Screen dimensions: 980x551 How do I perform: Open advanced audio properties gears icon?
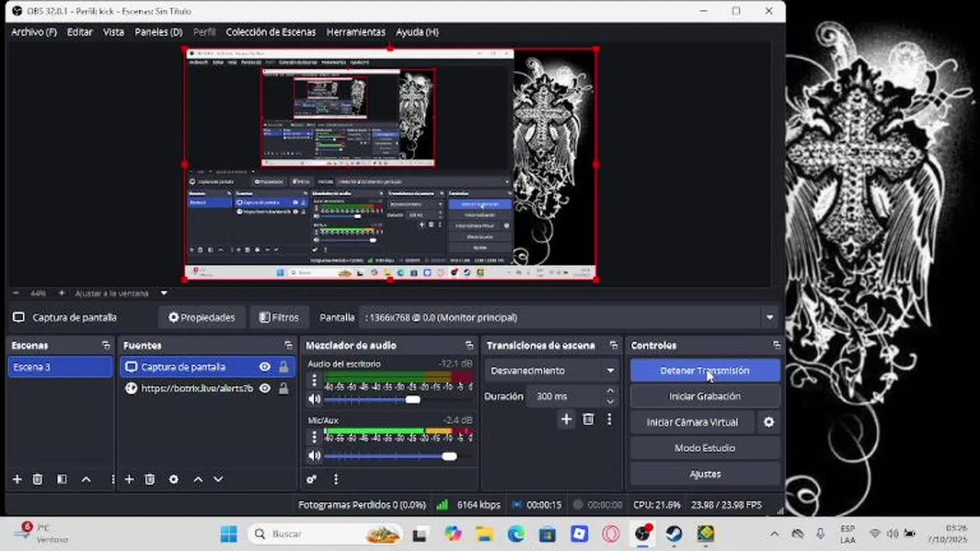312,480
